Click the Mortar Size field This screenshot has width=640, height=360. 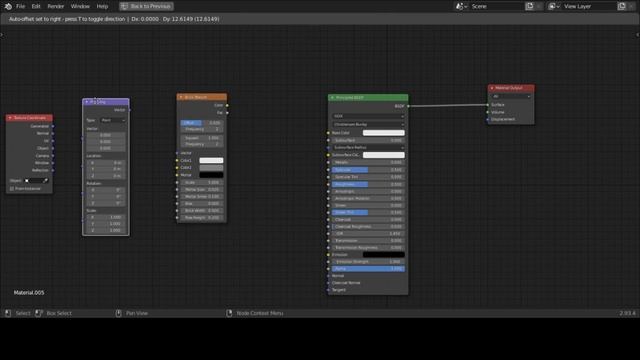pos(202,190)
